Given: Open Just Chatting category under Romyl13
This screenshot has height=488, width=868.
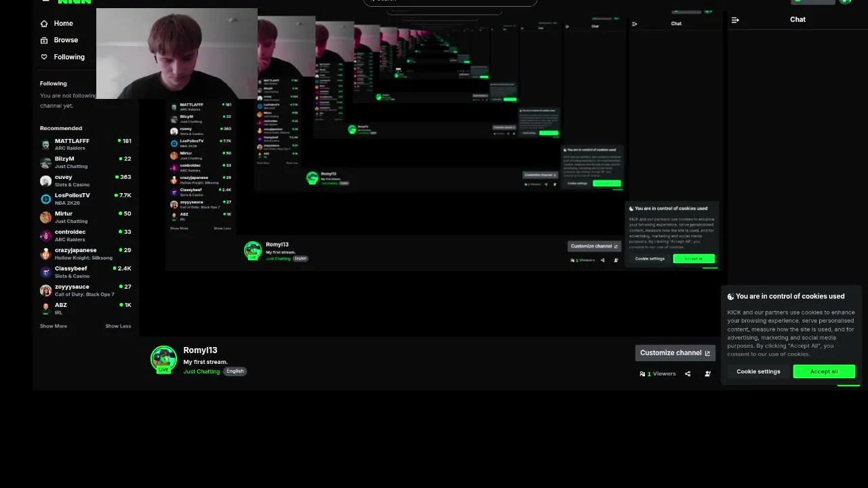Looking at the screenshot, I should 201,371.
